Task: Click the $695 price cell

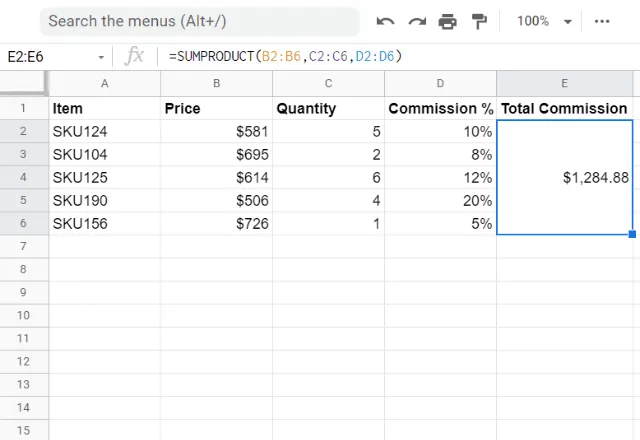Action: point(216,154)
